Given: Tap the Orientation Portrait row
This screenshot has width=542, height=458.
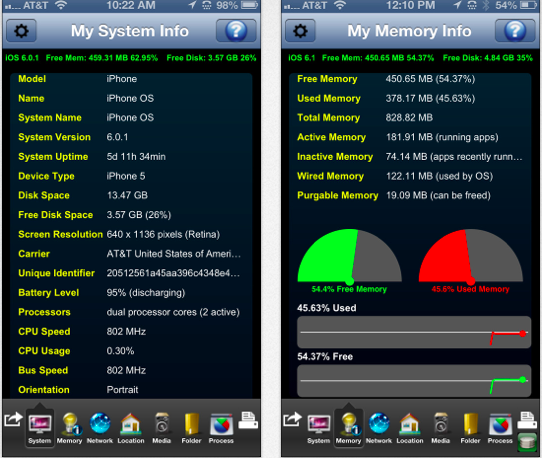Looking at the screenshot, I should [x=131, y=390].
